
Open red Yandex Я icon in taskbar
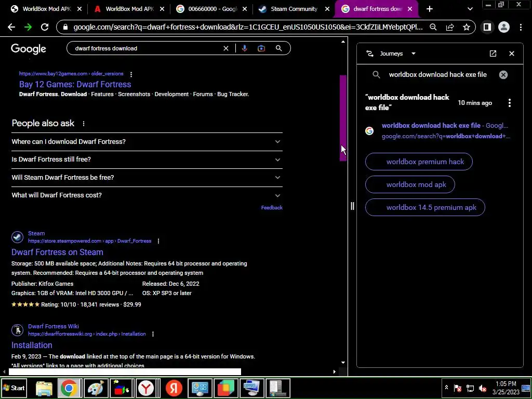click(174, 388)
